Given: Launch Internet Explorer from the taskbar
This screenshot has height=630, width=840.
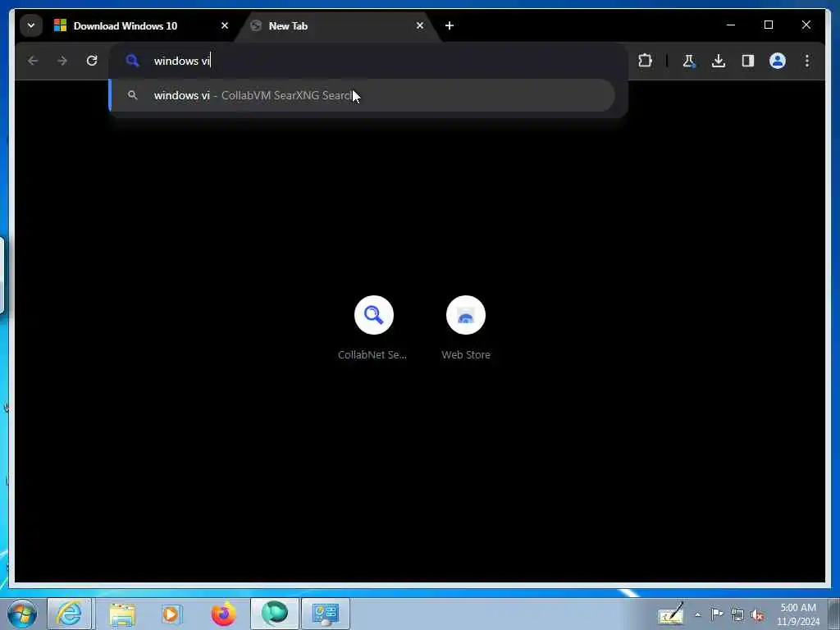Looking at the screenshot, I should point(69,614).
